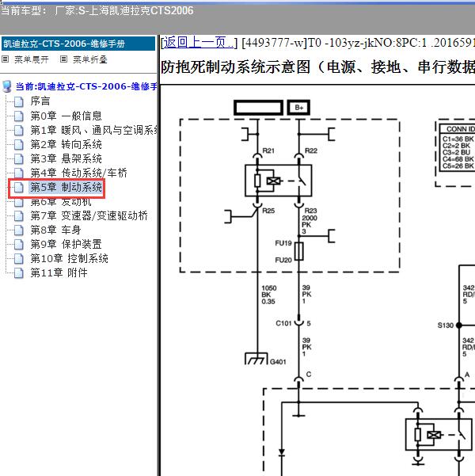Screen dimensions: 475x476
Task: Click page icon beside 第9章
Action: point(19,245)
